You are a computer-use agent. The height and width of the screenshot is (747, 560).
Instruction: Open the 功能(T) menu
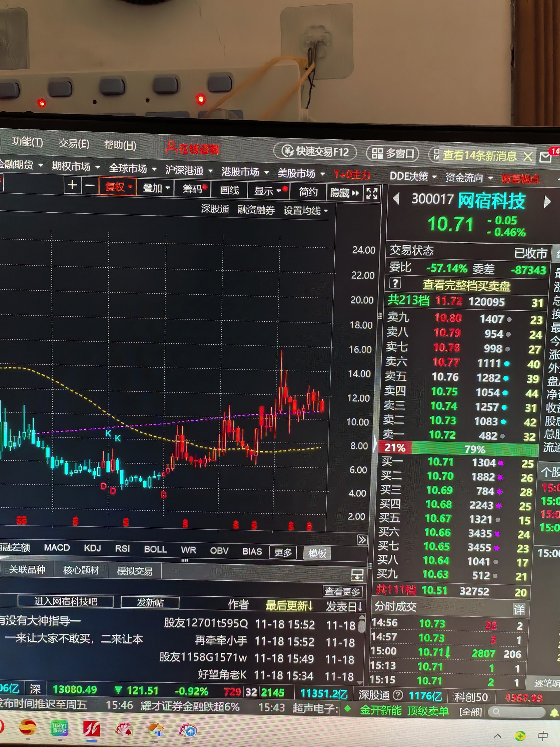coord(28,142)
